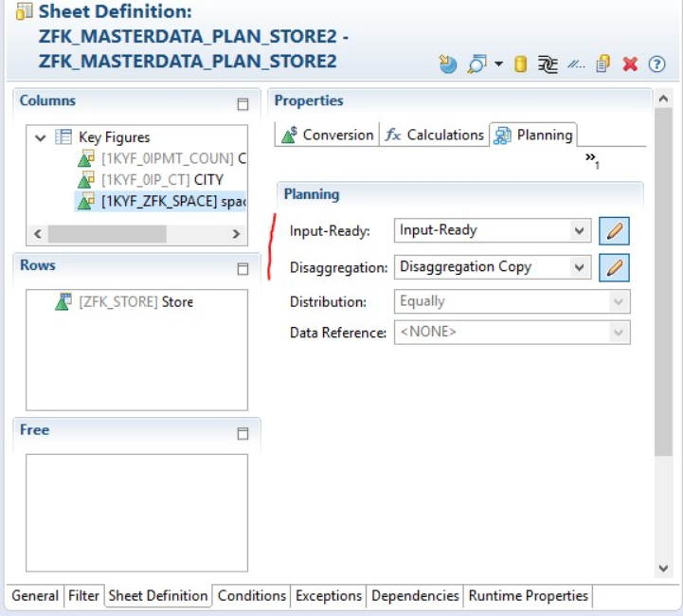
Task: Select the [1KYF_0IP_CT] CITY key figure
Action: [161, 179]
